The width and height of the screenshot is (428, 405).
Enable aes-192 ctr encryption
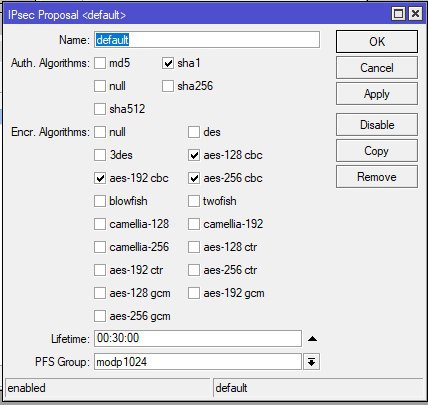(100, 270)
